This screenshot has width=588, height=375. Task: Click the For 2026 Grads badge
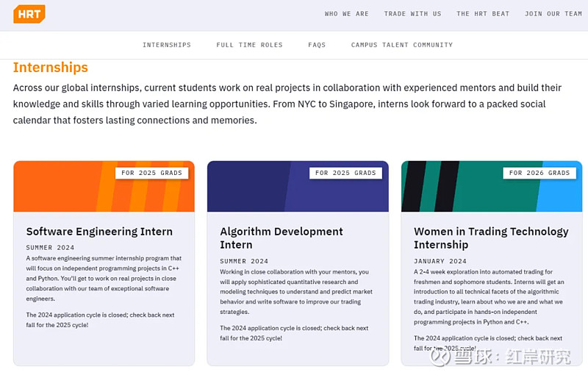[x=539, y=173]
